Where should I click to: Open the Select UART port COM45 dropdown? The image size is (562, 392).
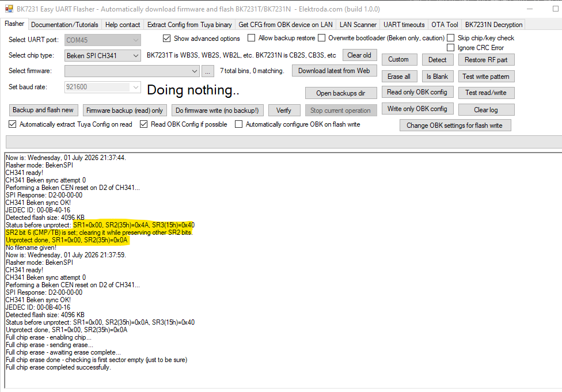click(x=102, y=40)
